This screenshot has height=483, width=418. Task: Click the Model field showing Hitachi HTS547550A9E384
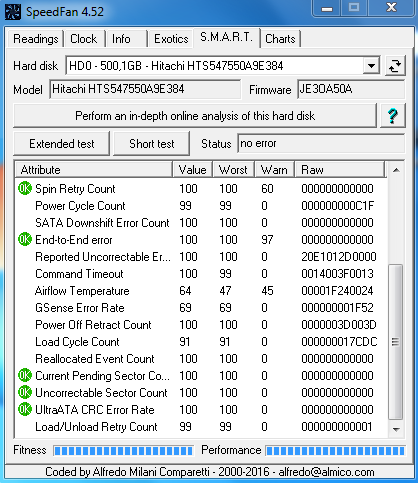click(x=145, y=89)
